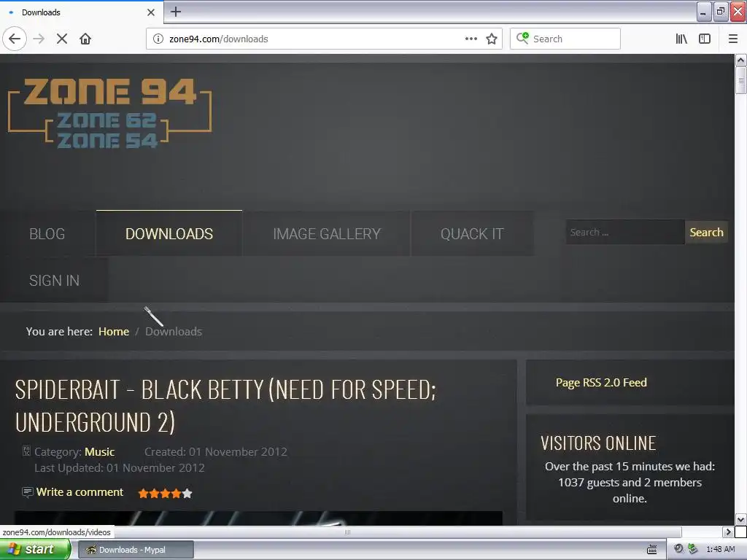Close the Downloads tab
The image size is (747, 560).
click(x=150, y=12)
